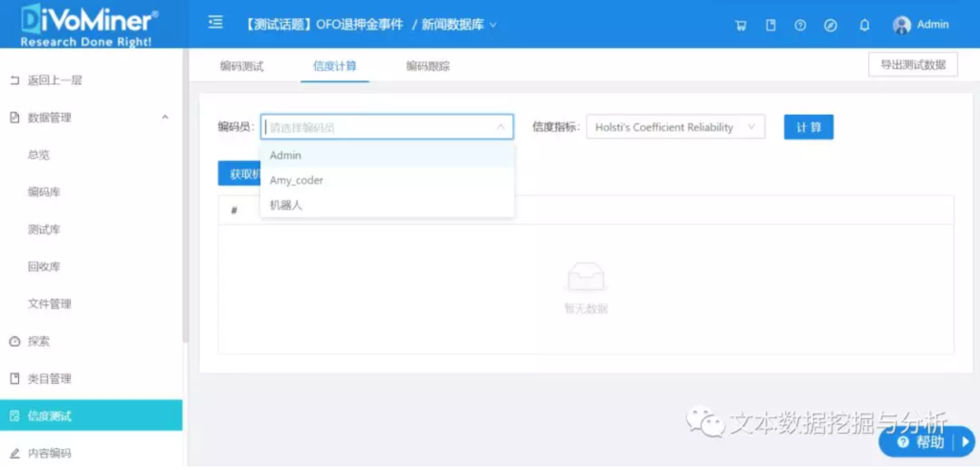The height and width of the screenshot is (471, 980).
Task: Click the blue 获取 button
Action: pos(239,173)
